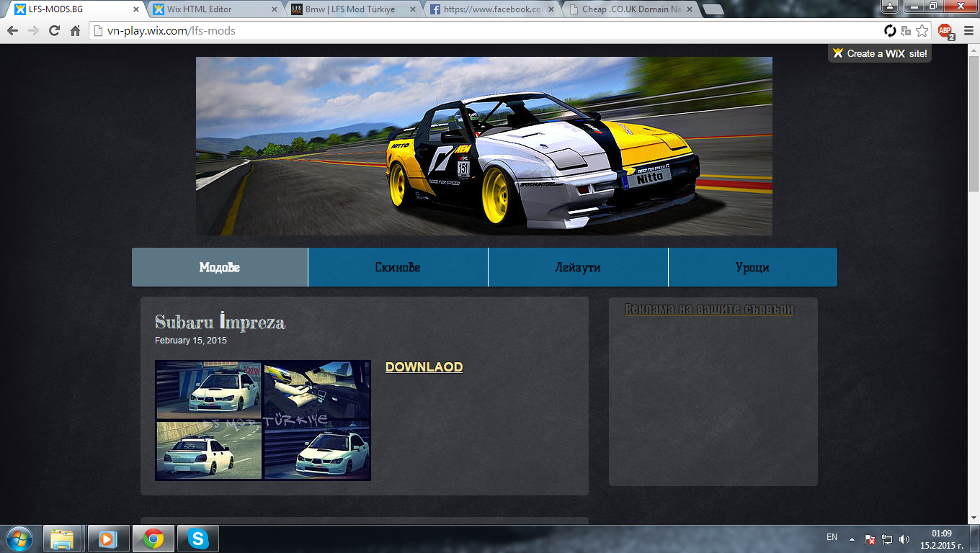Switch to the Cheap .CO.UK Domain tab
The height and width of the screenshot is (553, 980).
coord(629,10)
